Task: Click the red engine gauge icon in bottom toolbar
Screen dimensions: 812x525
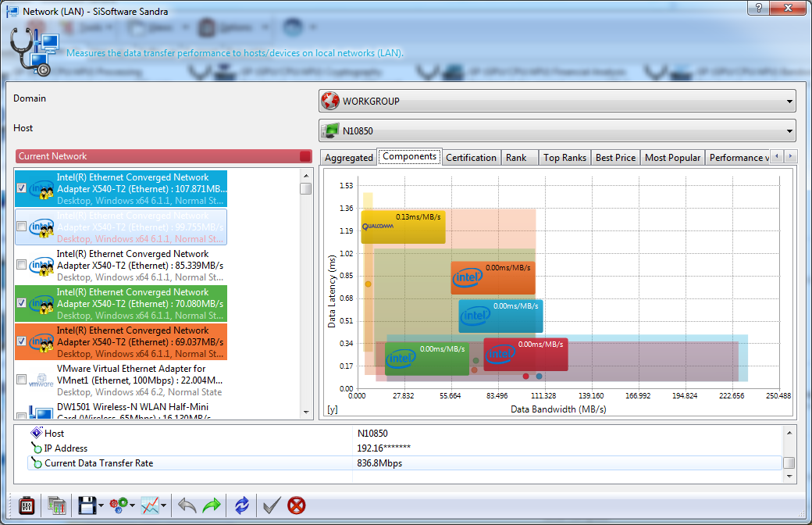Action: 27,505
